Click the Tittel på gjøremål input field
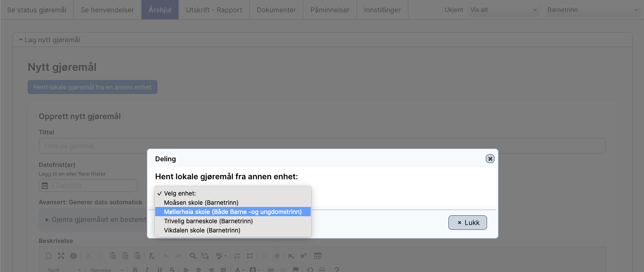Image resolution: width=644 pixels, height=272 pixels. pos(322,146)
